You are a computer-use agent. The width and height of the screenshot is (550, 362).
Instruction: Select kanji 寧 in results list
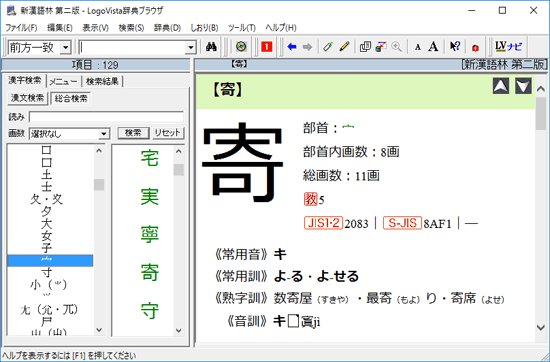coord(149,235)
